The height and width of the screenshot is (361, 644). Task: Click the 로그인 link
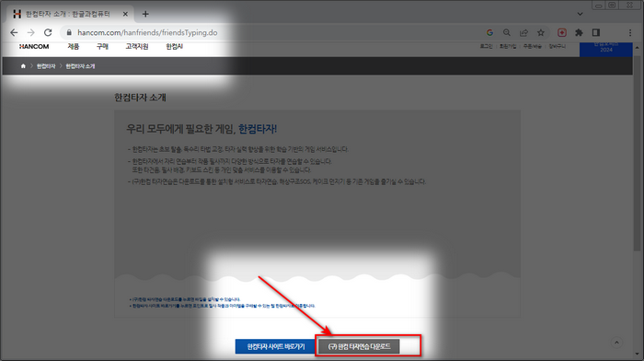click(487, 46)
